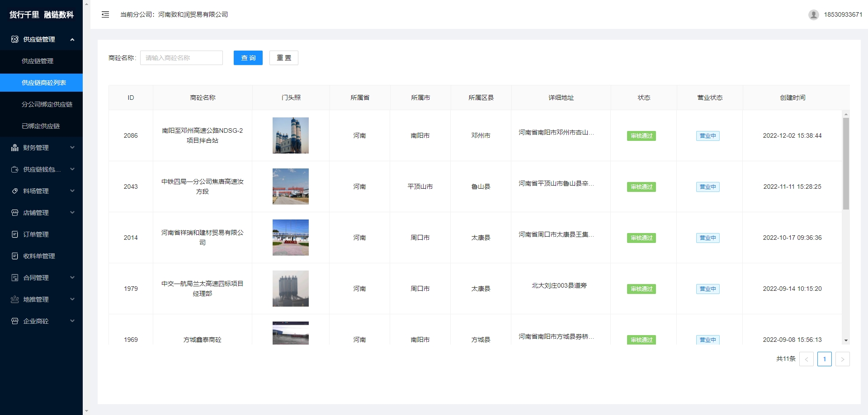
Task: Click the 查询 search button
Action: [x=248, y=58]
